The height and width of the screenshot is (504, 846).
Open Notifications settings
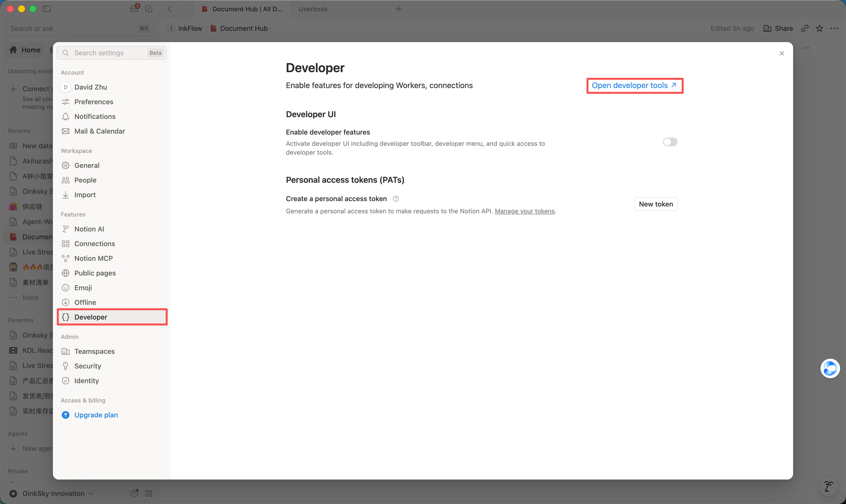pyautogui.click(x=112, y=116)
